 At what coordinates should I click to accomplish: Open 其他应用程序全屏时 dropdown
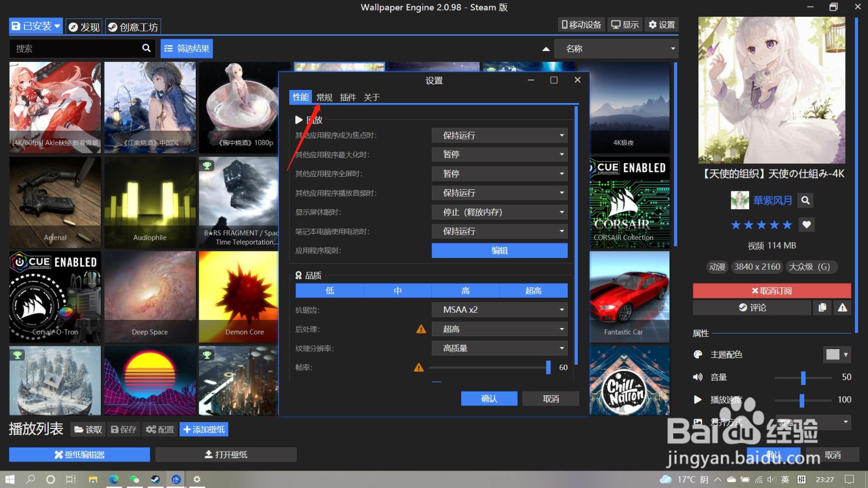(x=500, y=174)
